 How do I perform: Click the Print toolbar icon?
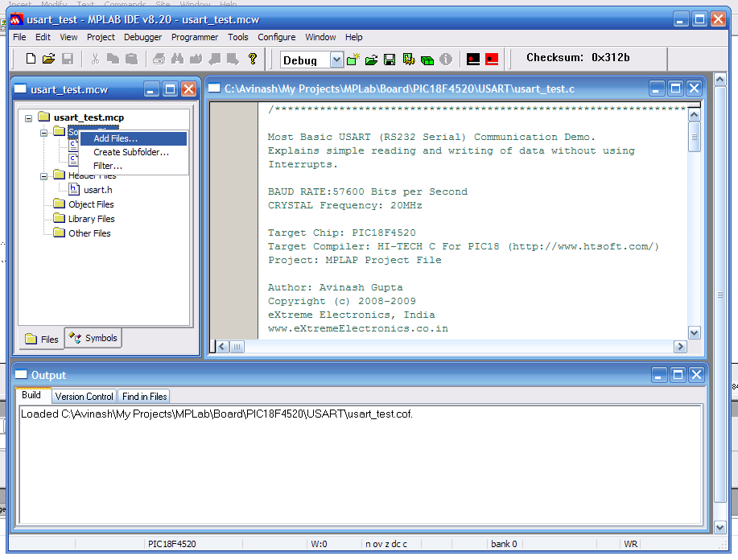click(x=159, y=59)
